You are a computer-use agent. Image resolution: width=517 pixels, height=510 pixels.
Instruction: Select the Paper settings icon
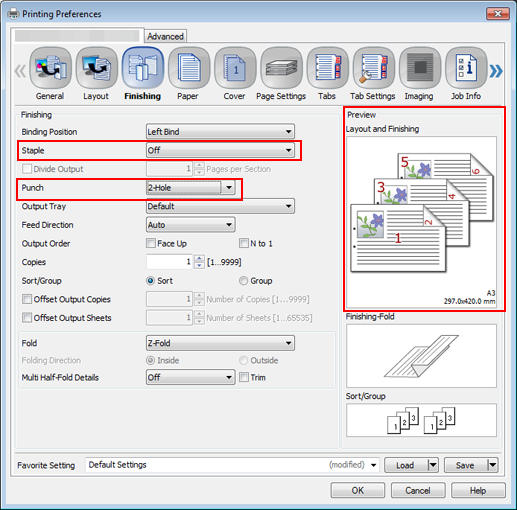pos(189,68)
